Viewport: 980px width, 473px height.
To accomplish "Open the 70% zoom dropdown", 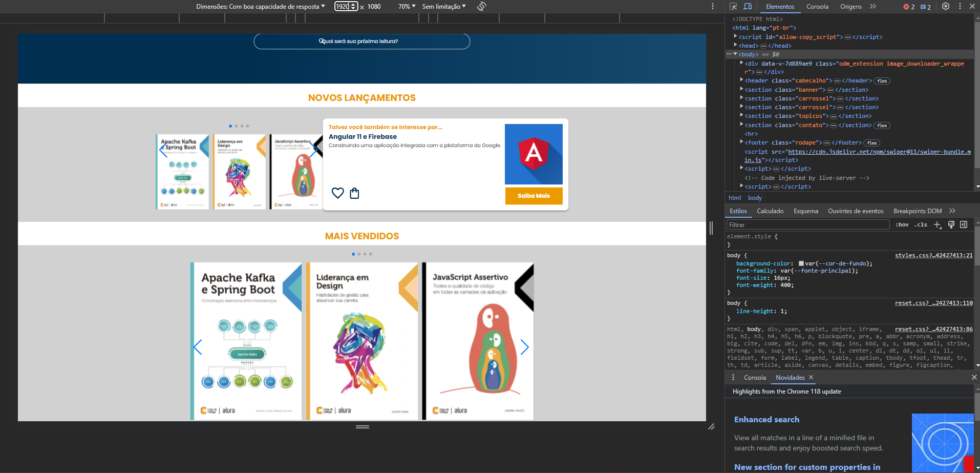I will tap(407, 7).
